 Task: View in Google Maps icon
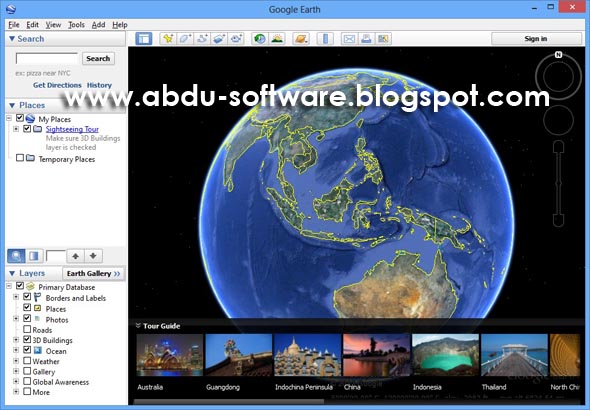click(x=383, y=39)
